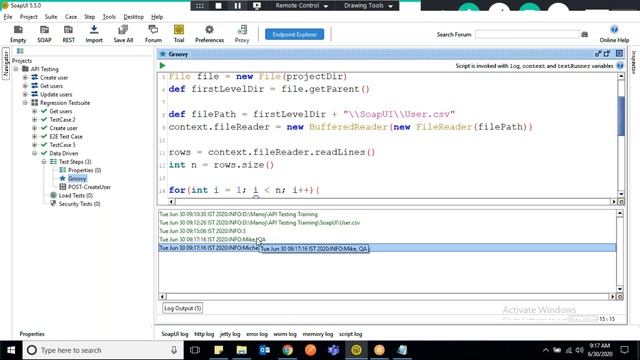Select the API Testing project
Viewport: 640px width, 360px height.
tap(44, 69)
